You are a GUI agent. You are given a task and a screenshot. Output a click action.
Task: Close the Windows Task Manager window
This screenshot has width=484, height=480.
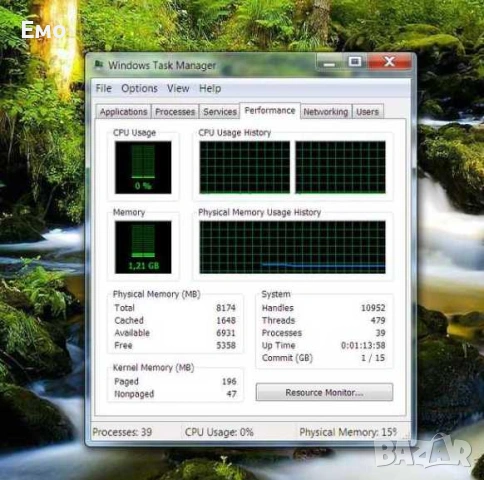tap(389, 62)
